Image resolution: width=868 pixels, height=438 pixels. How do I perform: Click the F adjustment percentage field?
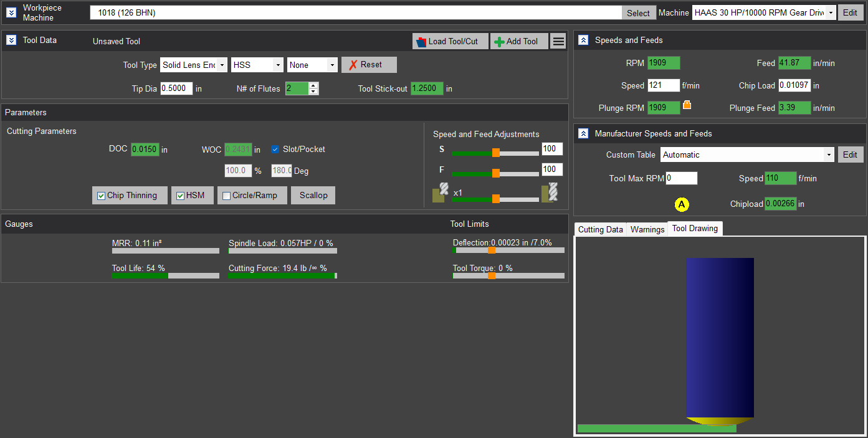[552, 169]
